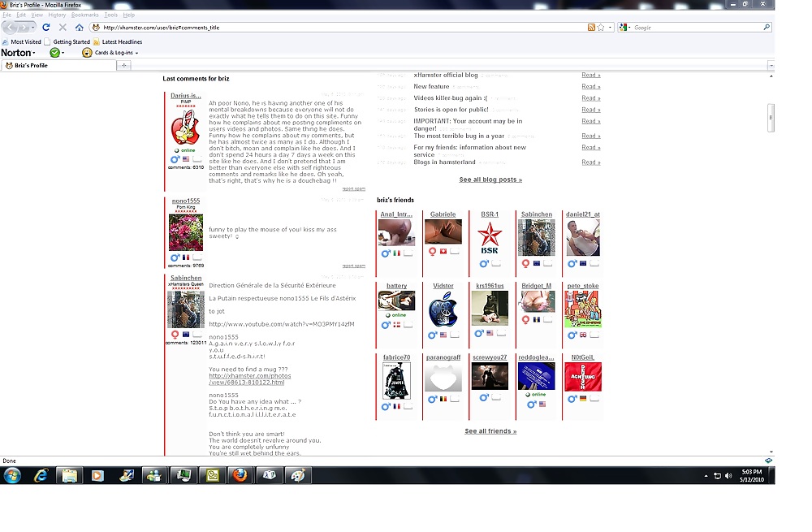The width and height of the screenshot is (812, 532).
Task: Bookmark this page with the star icon
Action: click(601, 28)
